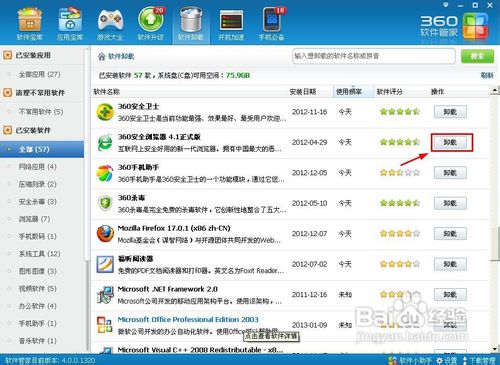Open title bar dropdown menu icon
Viewport: 500px width, 365px height.
pyautogui.click(x=446, y=5)
